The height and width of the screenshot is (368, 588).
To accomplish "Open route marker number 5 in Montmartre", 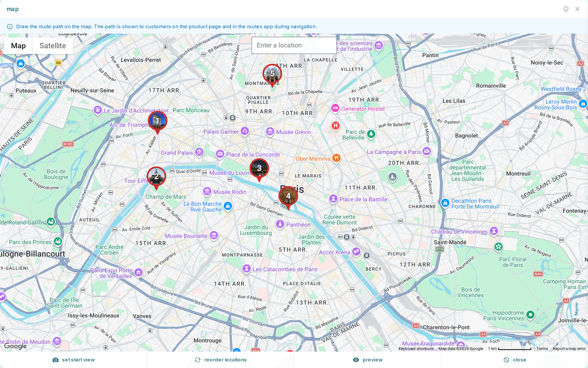I will pos(272,74).
